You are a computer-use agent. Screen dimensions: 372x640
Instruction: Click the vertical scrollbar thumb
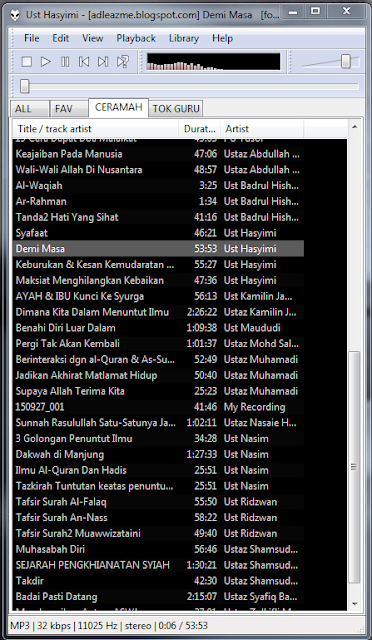(x=354, y=467)
